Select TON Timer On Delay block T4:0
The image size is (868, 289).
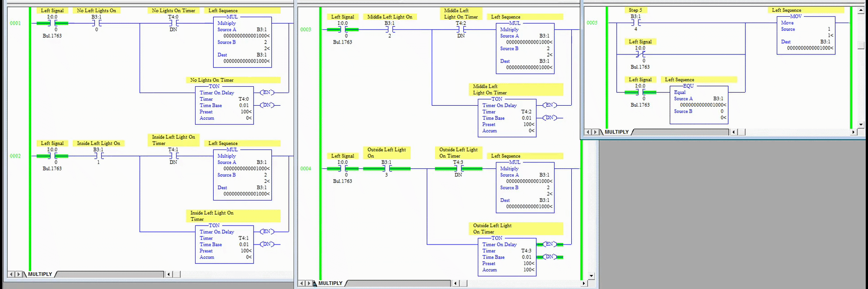pos(225,105)
